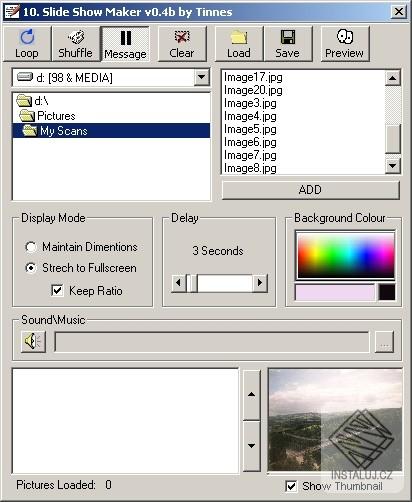Image resolution: width=412 pixels, height=502 pixels.
Task: Move picture up in loaded list
Action: [252, 395]
